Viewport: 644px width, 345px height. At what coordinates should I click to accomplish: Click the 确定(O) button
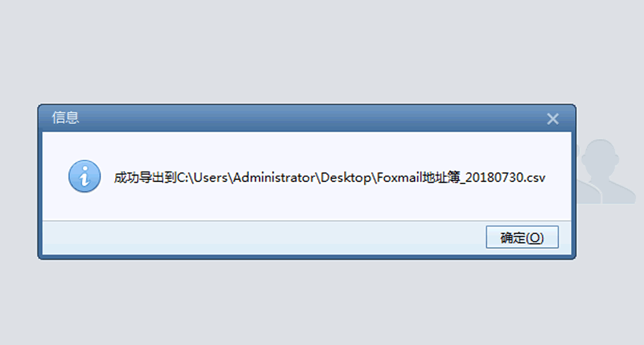pyautogui.click(x=522, y=238)
